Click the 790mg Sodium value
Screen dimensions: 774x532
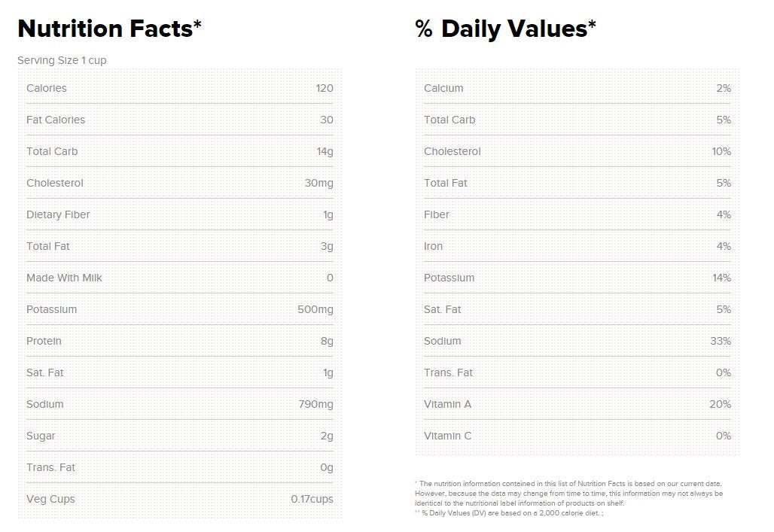[315, 404]
